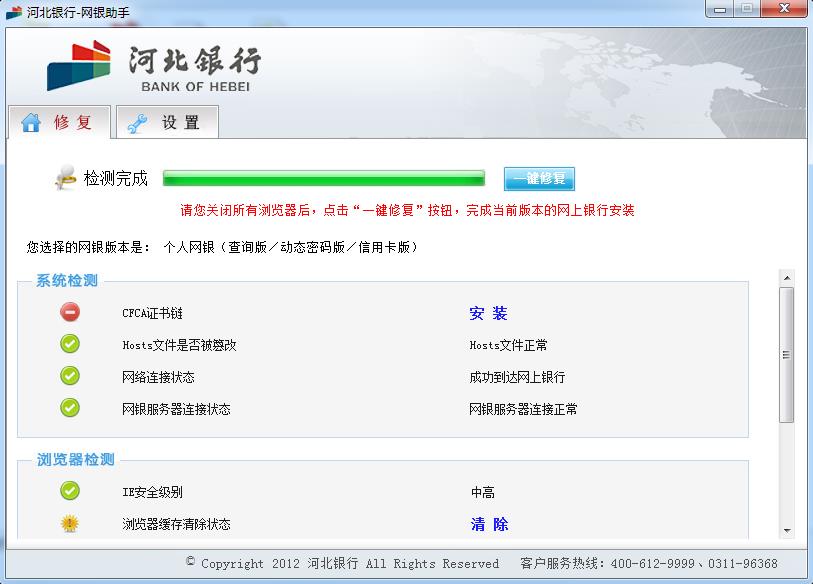Minimize the 网银助手 window

(x=720, y=9)
